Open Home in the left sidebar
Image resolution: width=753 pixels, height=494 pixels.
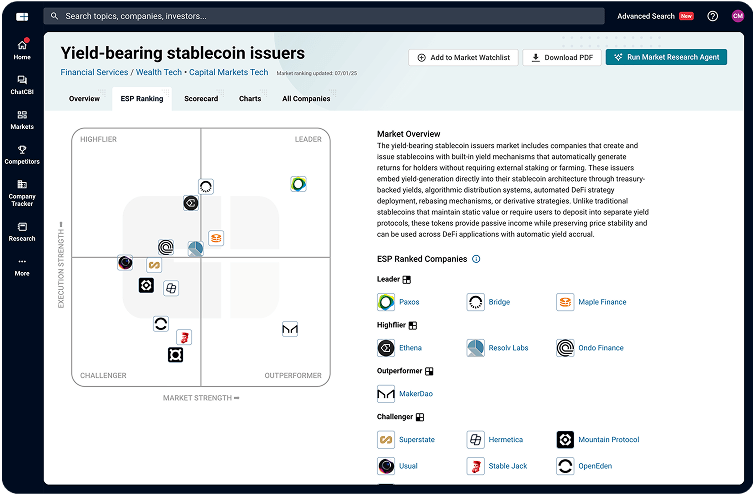pos(22,49)
